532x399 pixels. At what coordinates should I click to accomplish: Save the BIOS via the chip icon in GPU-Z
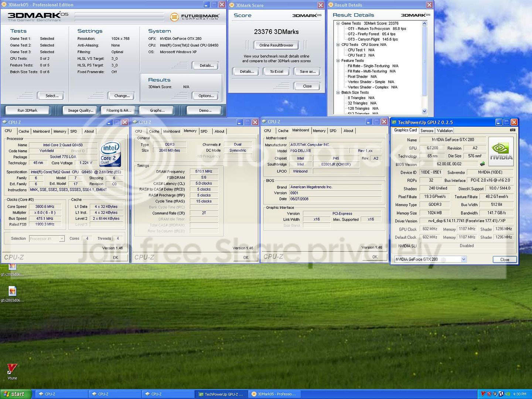pos(482,164)
